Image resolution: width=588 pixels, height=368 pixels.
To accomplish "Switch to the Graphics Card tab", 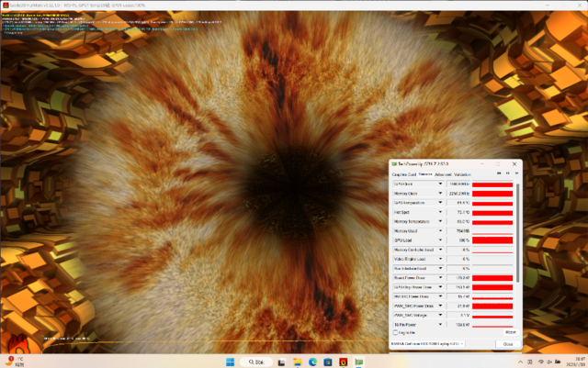I will click(404, 174).
